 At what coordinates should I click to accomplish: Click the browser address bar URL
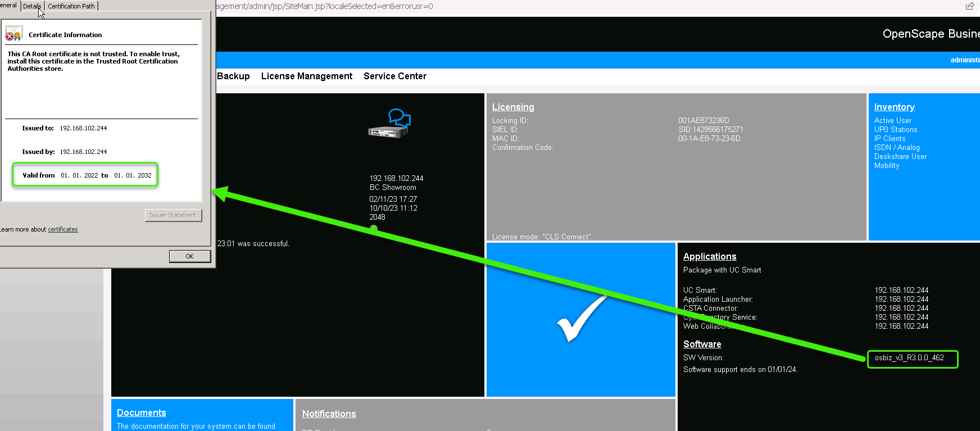[325, 6]
